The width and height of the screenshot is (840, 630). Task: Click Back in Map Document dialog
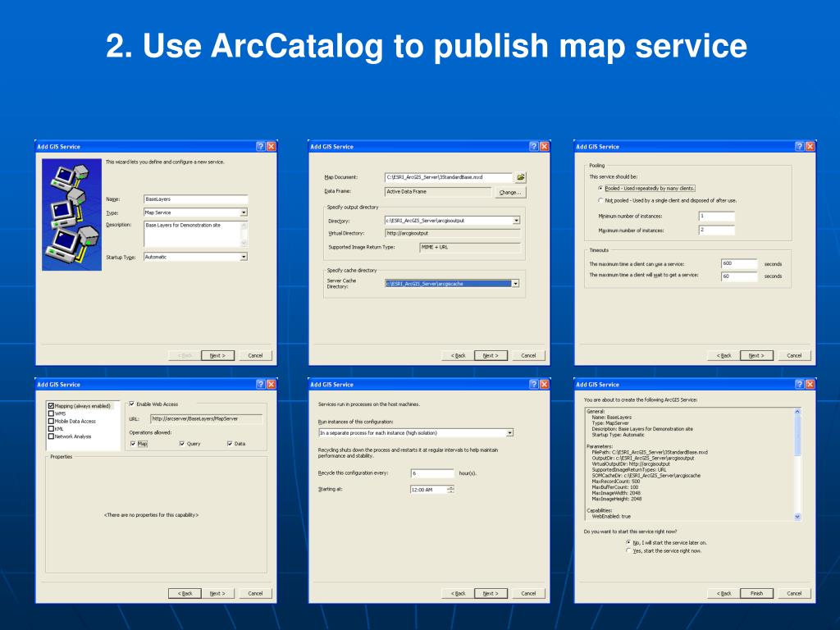point(458,356)
